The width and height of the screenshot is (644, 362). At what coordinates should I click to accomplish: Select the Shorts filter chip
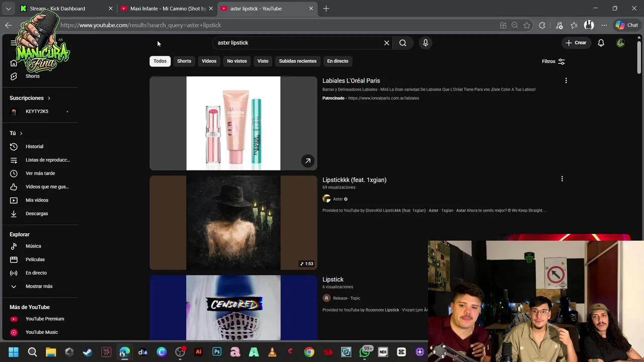pos(184,61)
